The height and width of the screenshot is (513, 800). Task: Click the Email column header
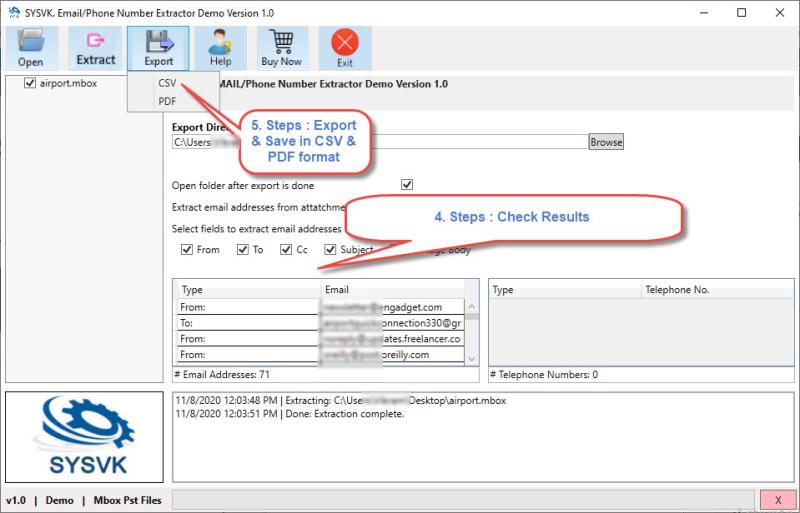click(393, 289)
